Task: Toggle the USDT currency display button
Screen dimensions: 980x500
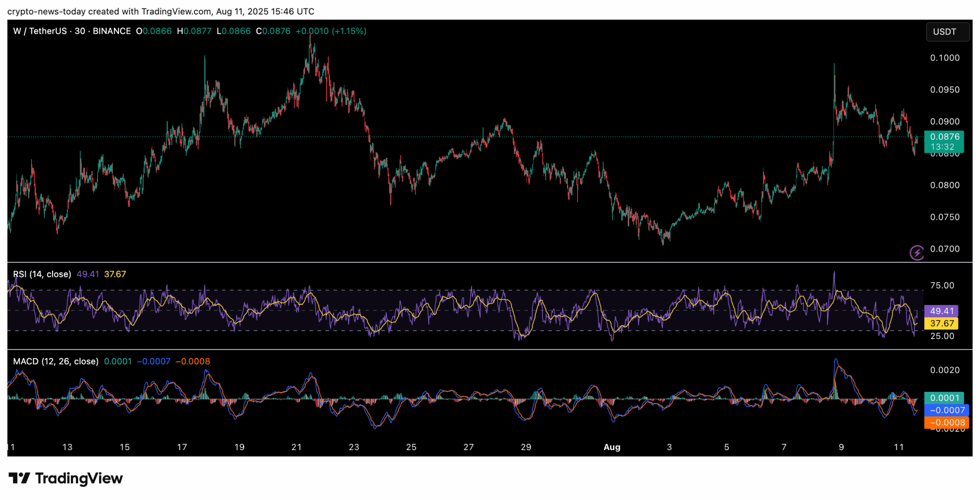Action: 947,32
